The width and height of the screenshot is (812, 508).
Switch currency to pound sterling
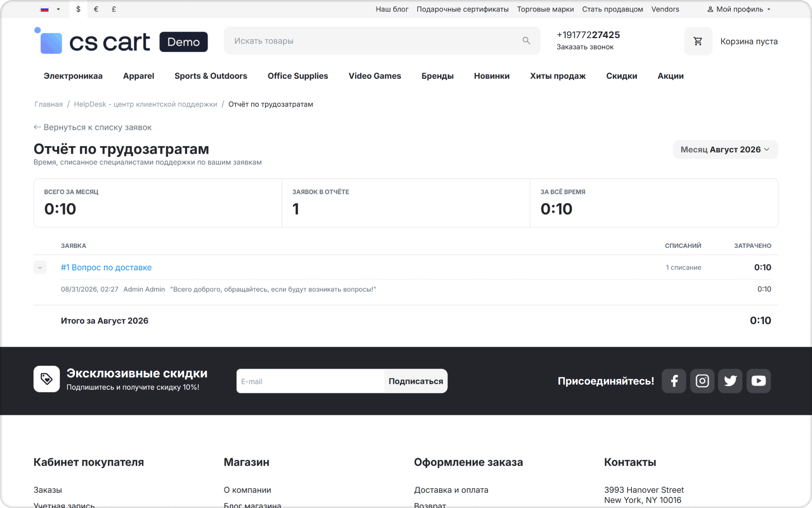[x=114, y=9]
